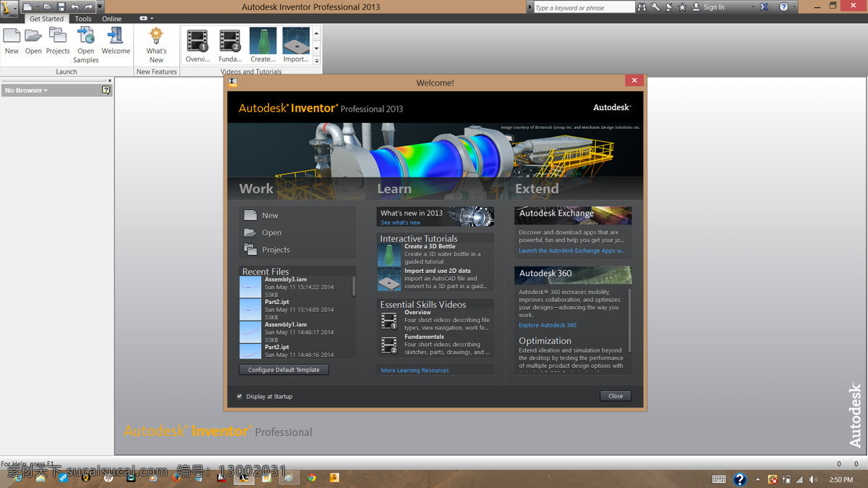868x488 pixels.
Task: Launch the Create bottle tutorial in the ribbon
Action: click(x=263, y=41)
